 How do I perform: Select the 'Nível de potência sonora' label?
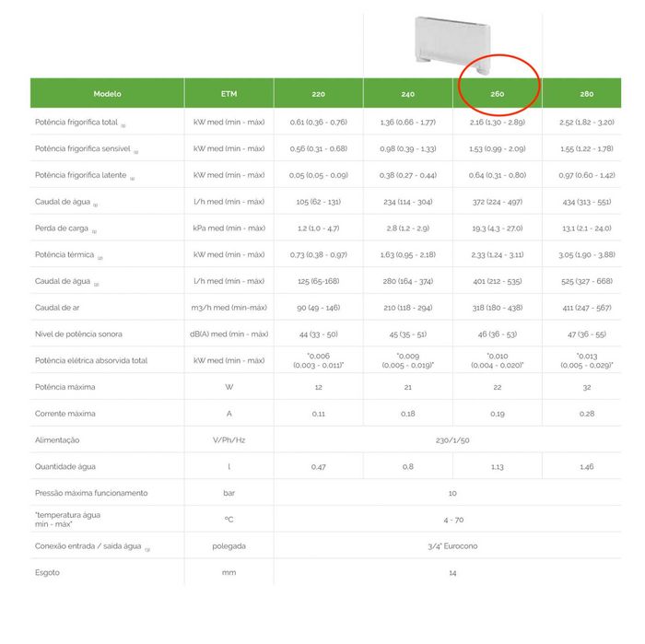78,334
